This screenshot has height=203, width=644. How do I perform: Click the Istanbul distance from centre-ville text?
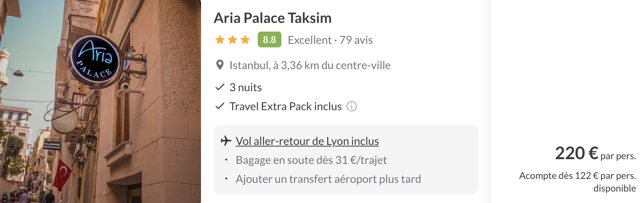tap(310, 65)
